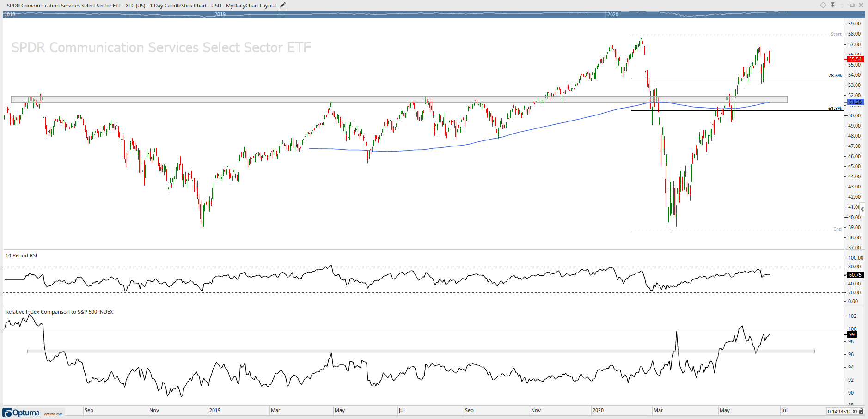Select the 78.6% Fibonacci level label

click(x=835, y=75)
